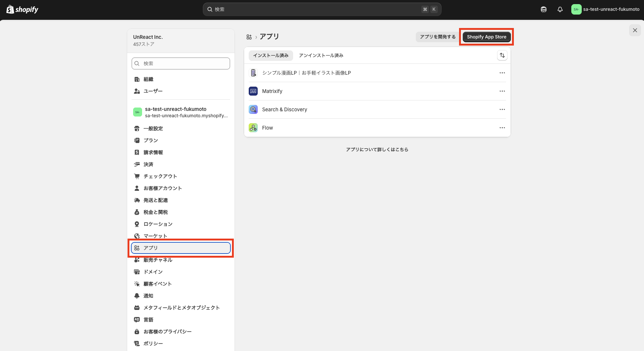
Task: Click the 一般設定 store icon
Action: pos(137,128)
